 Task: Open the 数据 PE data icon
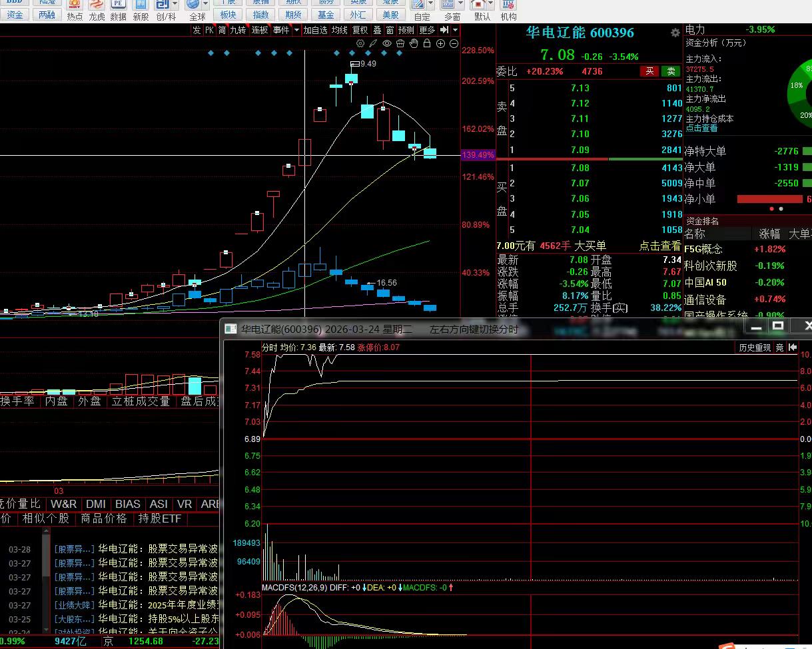point(119,10)
